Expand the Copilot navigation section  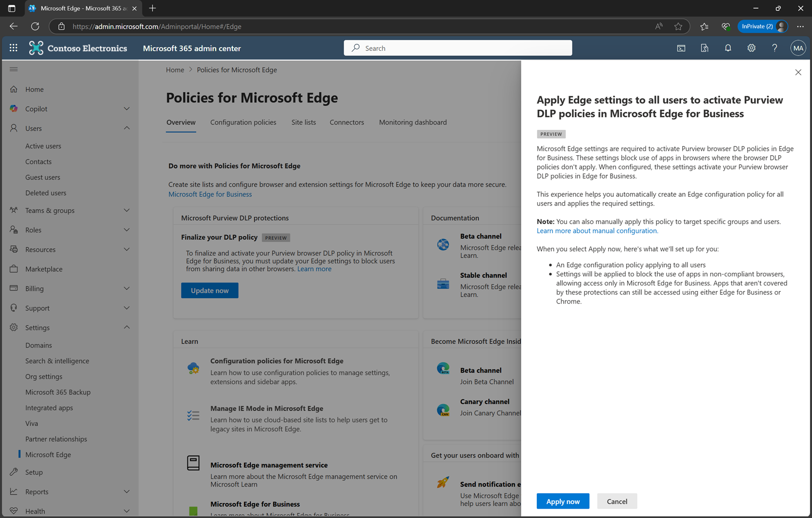pos(126,109)
